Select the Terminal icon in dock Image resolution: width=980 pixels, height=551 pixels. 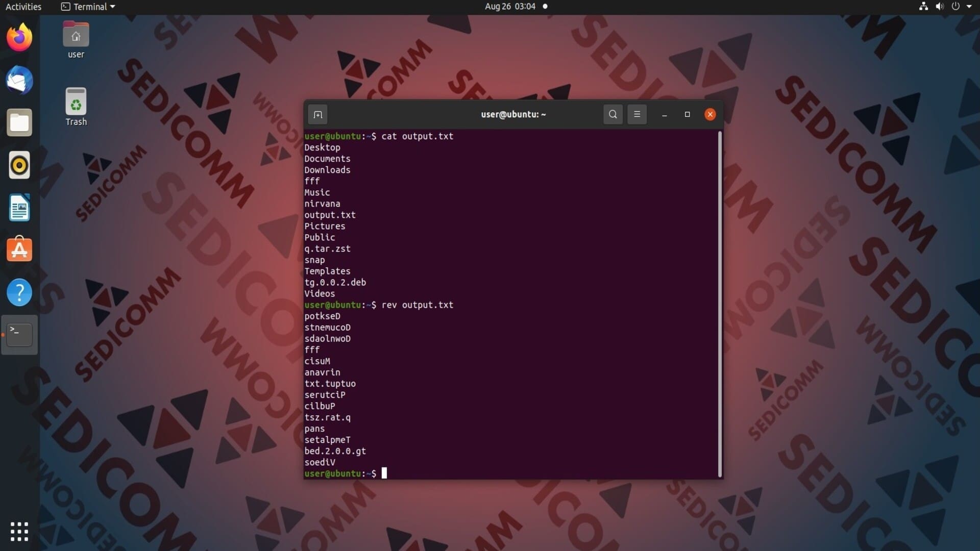[19, 335]
